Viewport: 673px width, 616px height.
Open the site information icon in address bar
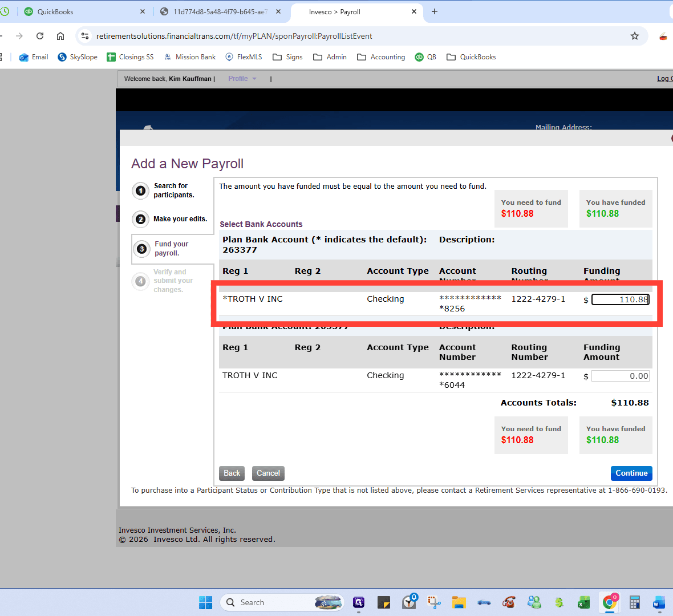[86, 36]
